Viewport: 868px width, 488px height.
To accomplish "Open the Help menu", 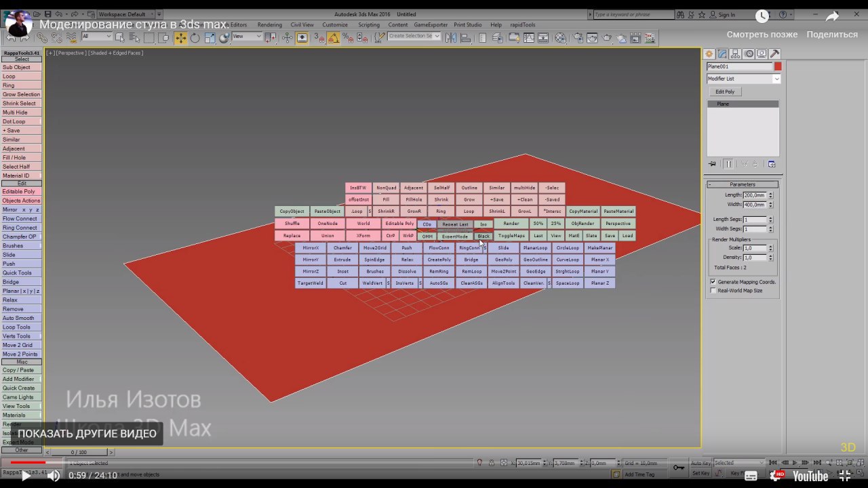I will click(x=496, y=25).
